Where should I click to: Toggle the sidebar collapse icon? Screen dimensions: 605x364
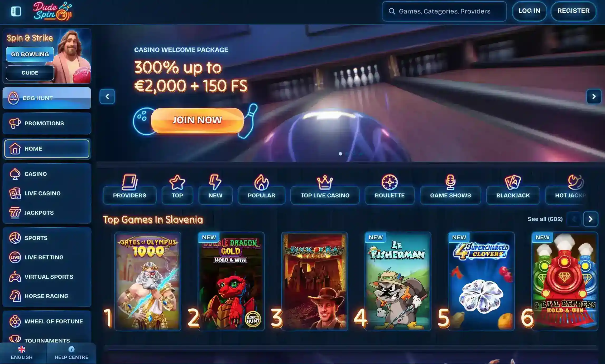pos(16,11)
